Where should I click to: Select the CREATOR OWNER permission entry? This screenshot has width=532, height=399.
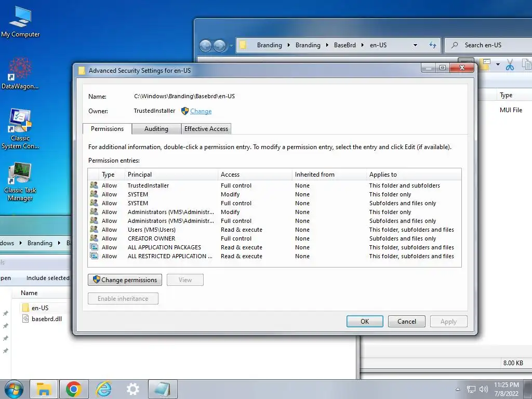coord(274,238)
